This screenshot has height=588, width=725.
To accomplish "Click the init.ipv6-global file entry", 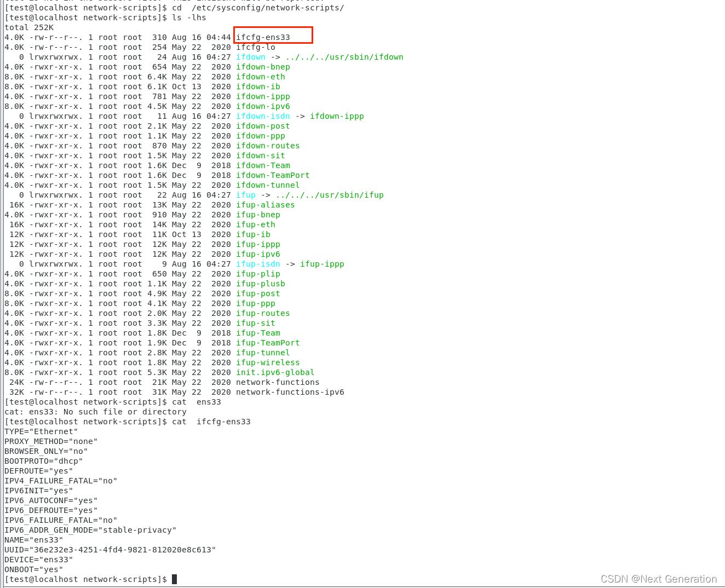I will 274,372.
